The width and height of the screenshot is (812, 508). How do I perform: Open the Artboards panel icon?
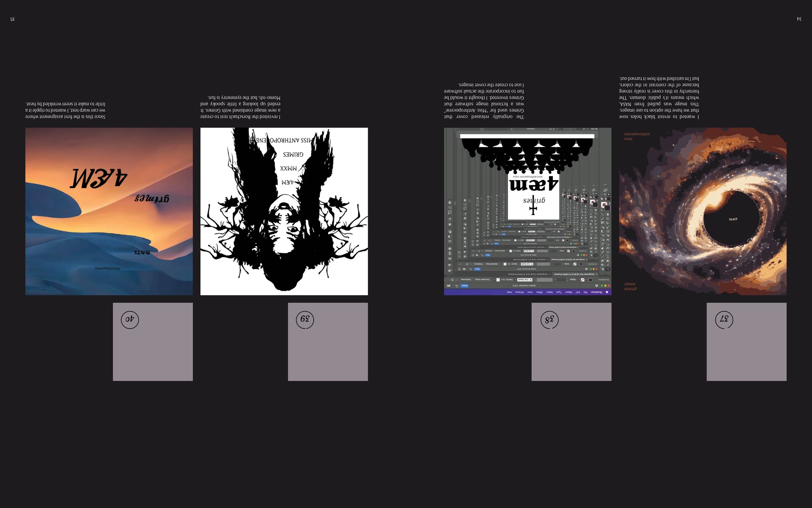click(x=450, y=208)
